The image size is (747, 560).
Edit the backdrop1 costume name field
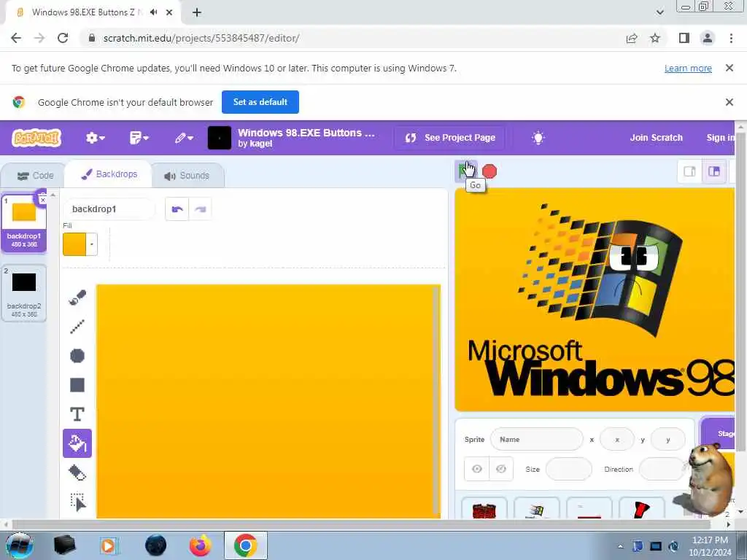(x=109, y=209)
